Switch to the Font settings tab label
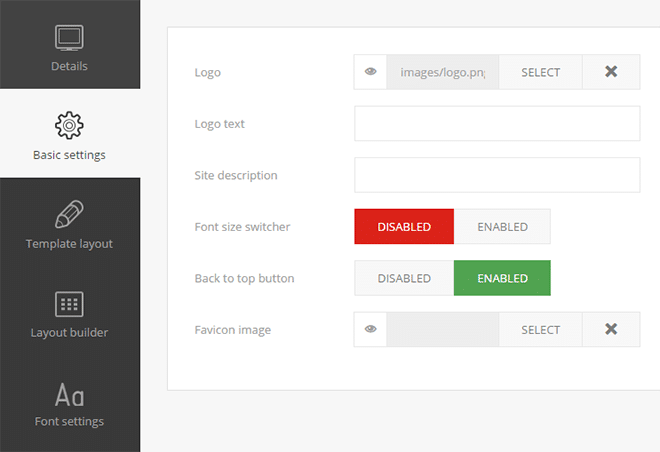The width and height of the screenshot is (660, 452). tap(69, 421)
